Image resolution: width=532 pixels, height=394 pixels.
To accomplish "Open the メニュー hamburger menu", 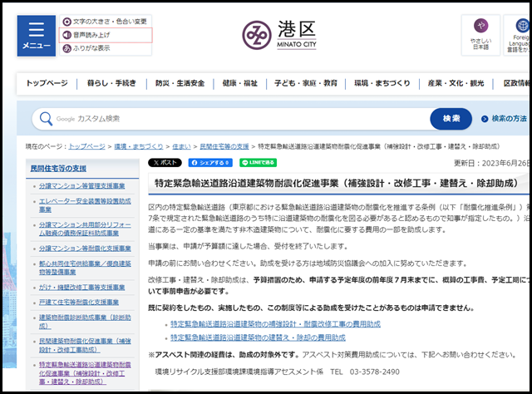I will pos(36,35).
